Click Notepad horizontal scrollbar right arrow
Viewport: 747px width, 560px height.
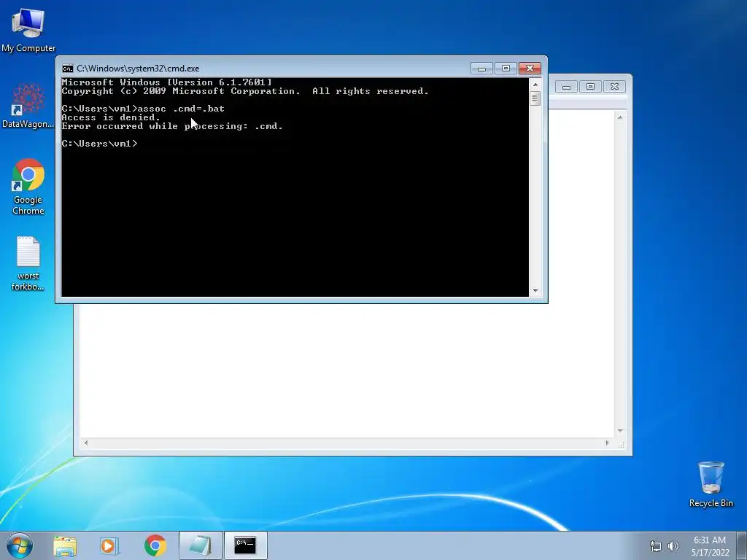click(x=608, y=443)
